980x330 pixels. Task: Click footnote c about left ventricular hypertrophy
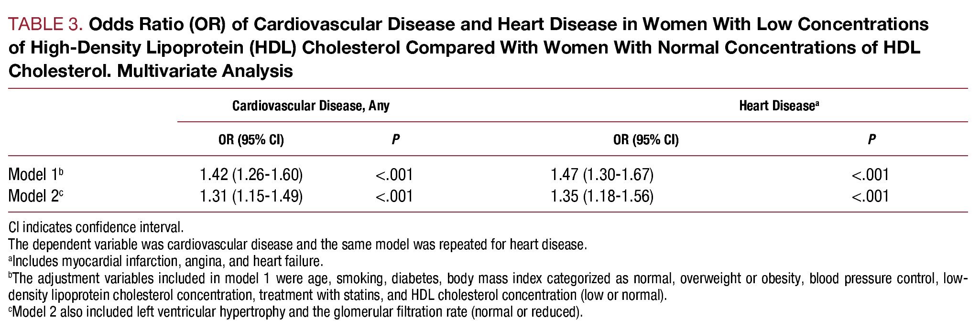[x=296, y=312]
